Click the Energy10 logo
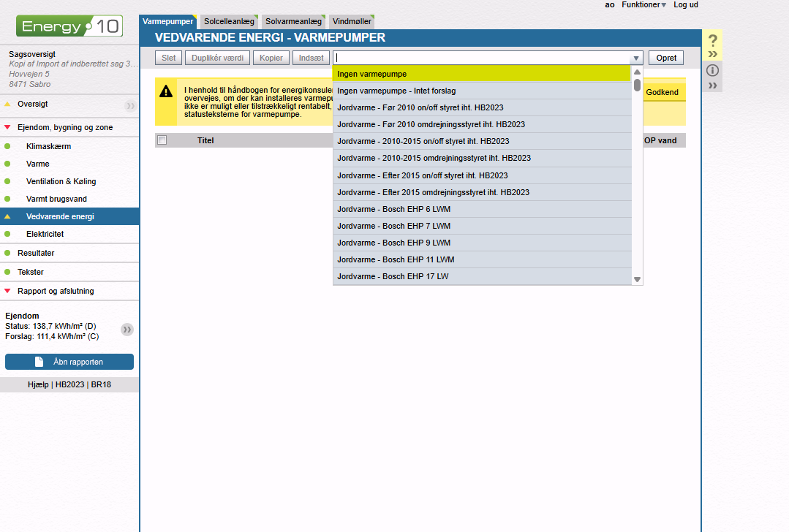The image size is (789, 532). click(x=69, y=27)
